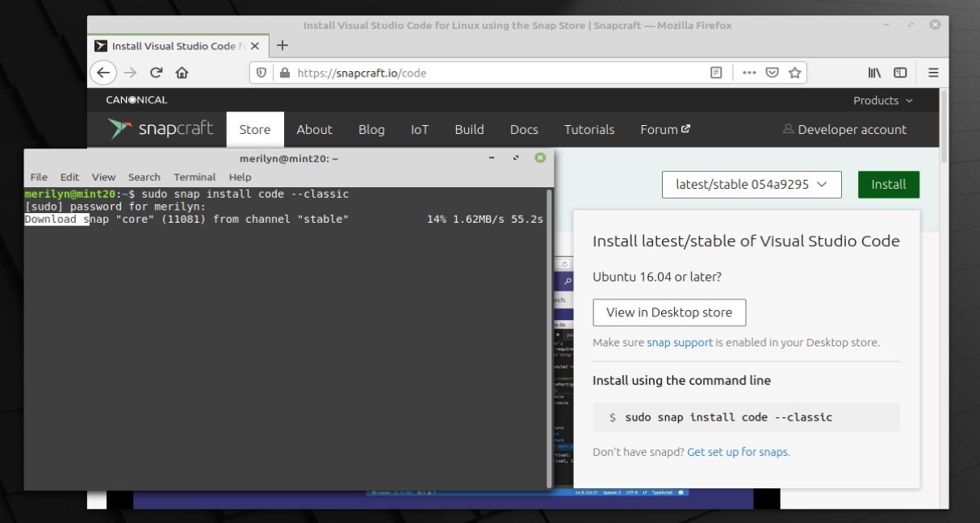Bookmark this page with star icon

[x=794, y=73]
